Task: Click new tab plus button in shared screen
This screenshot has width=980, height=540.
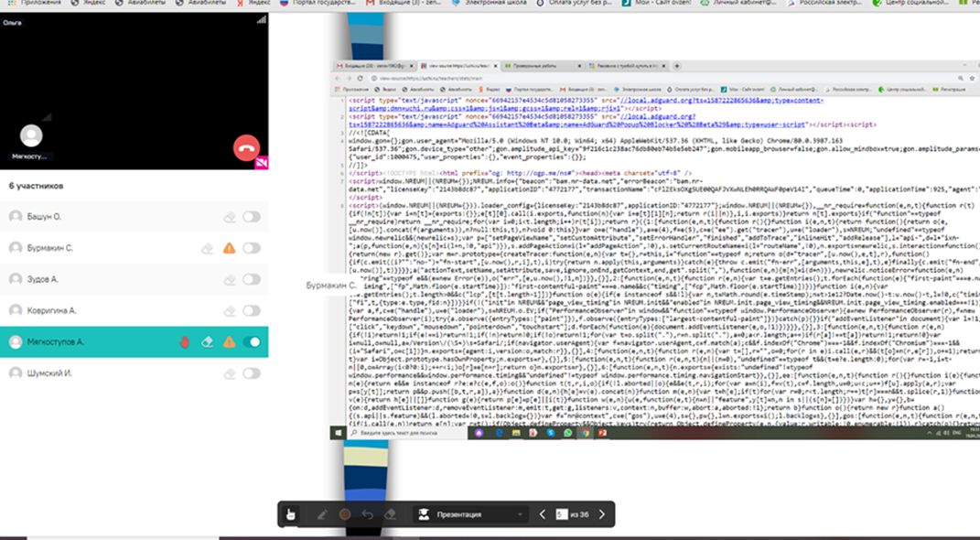Action: (677, 66)
